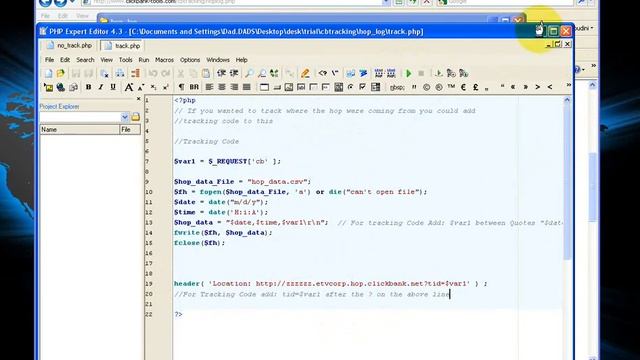Click the superscript icon

(x=166, y=87)
